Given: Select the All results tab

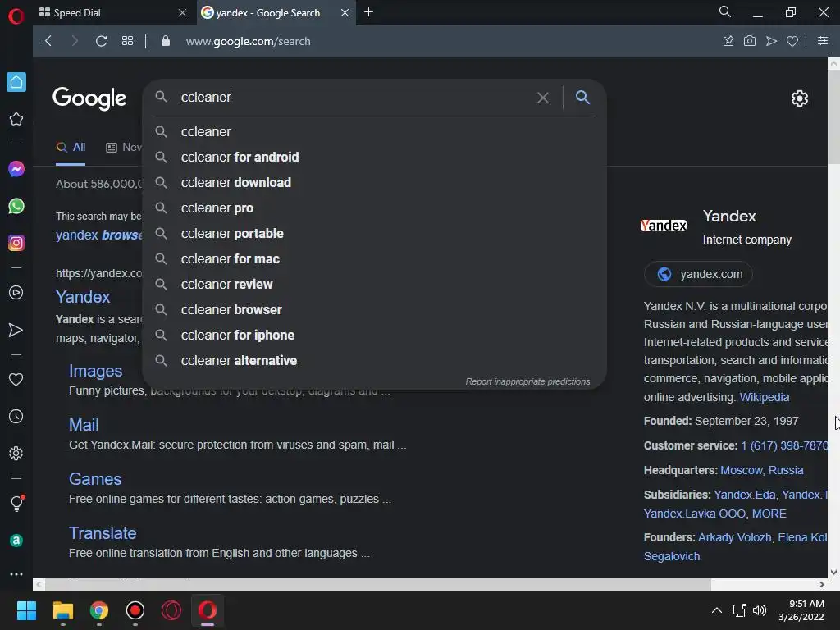Looking at the screenshot, I should point(71,148).
